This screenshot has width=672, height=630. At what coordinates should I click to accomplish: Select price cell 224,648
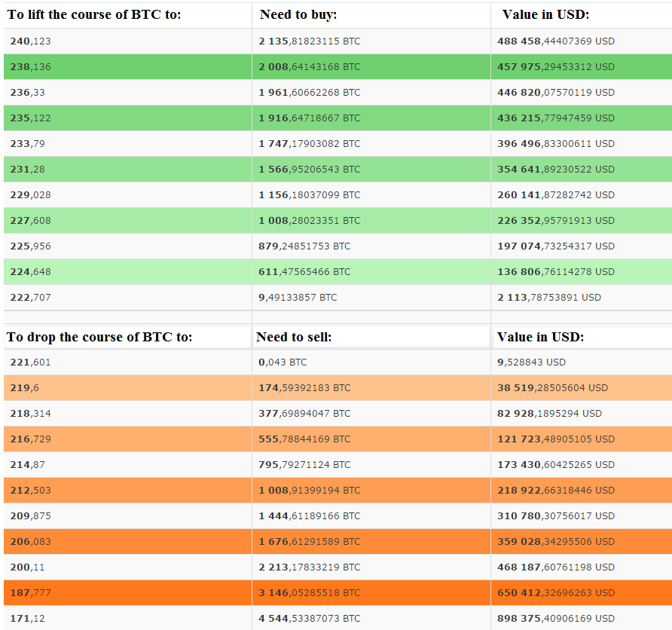(30, 272)
